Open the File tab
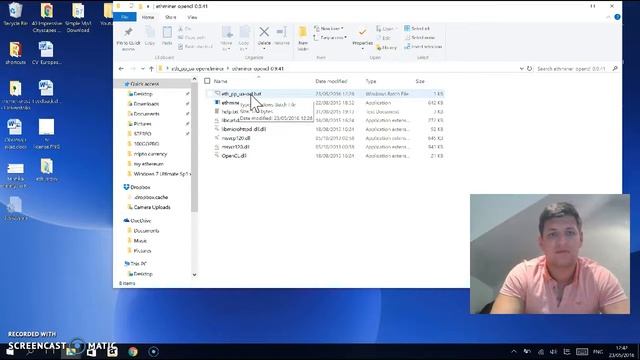This screenshot has height=360, width=640. tap(125, 17)
